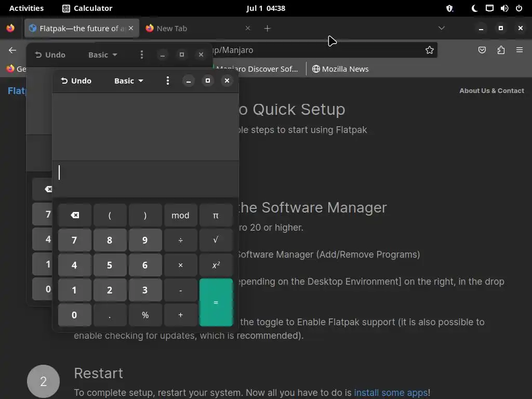Click the decimal point key
The height and width of the screenshot is (399, 532).
(x=110, y=315)
